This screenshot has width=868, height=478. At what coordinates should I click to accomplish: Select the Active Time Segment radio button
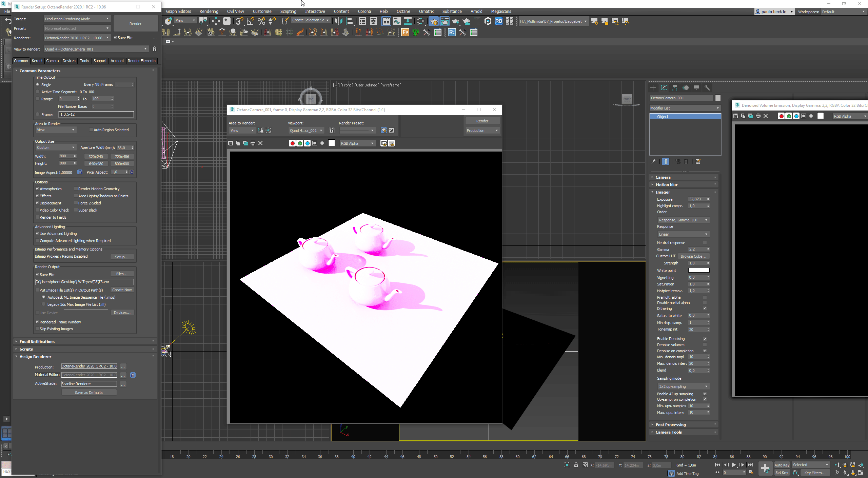(38, 92)
